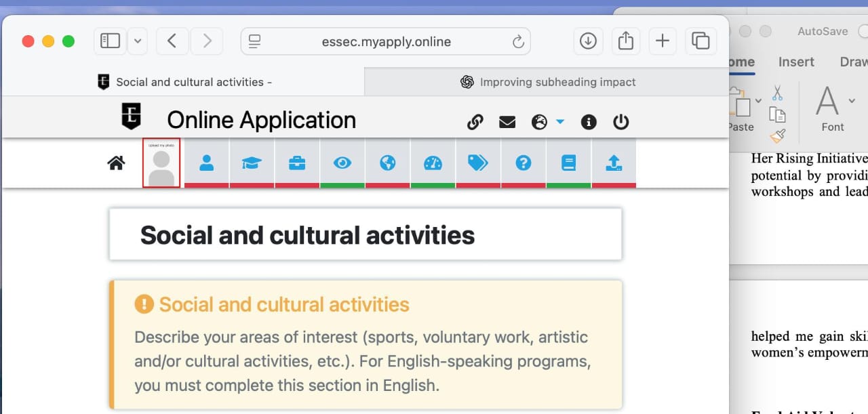Click the envelope messages icon

507,123
